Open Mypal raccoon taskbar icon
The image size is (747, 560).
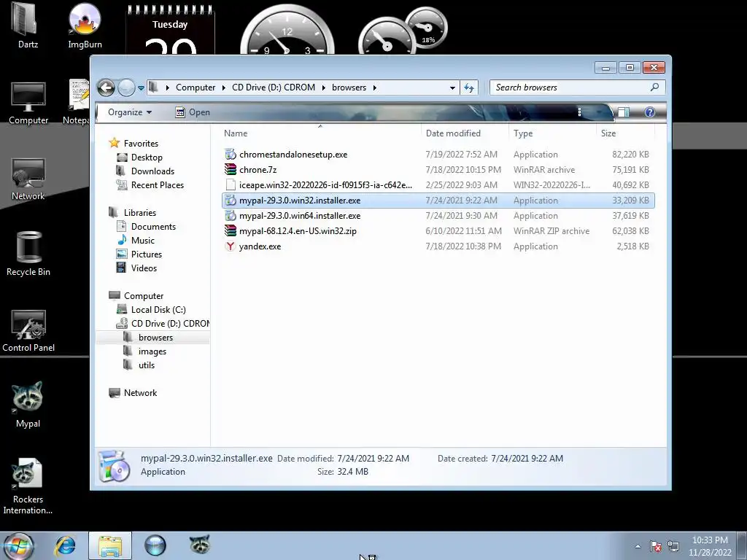[200, 545]
